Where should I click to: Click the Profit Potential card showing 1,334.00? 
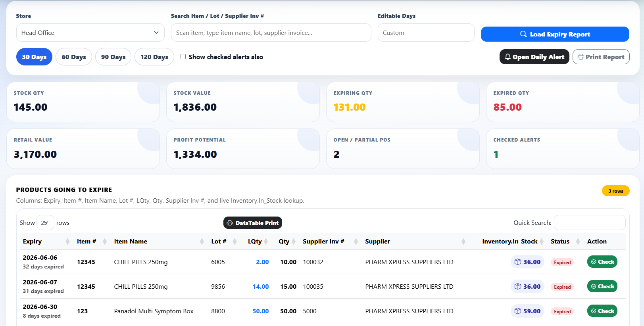(243, 149)
